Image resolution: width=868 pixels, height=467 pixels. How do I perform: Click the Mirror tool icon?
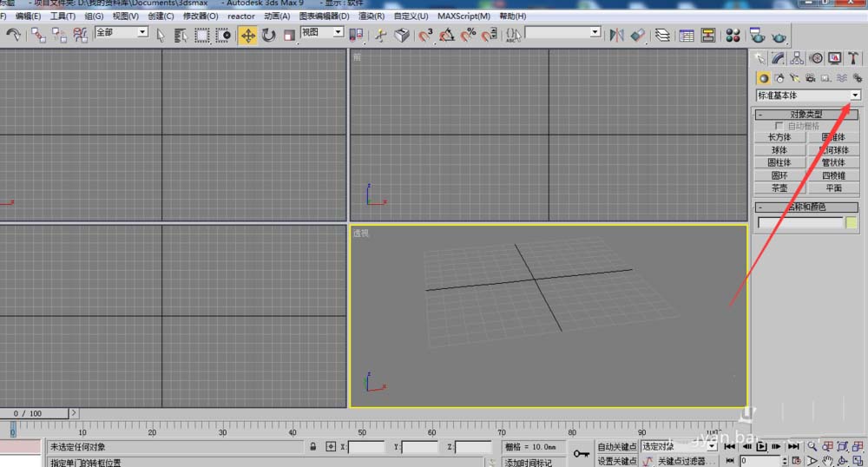pos(616,36)
